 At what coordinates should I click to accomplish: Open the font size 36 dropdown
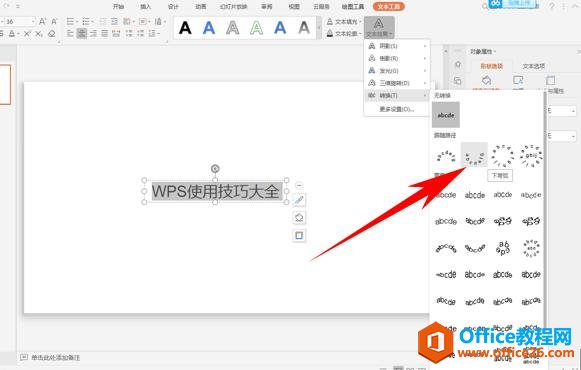tap(33, 21)
